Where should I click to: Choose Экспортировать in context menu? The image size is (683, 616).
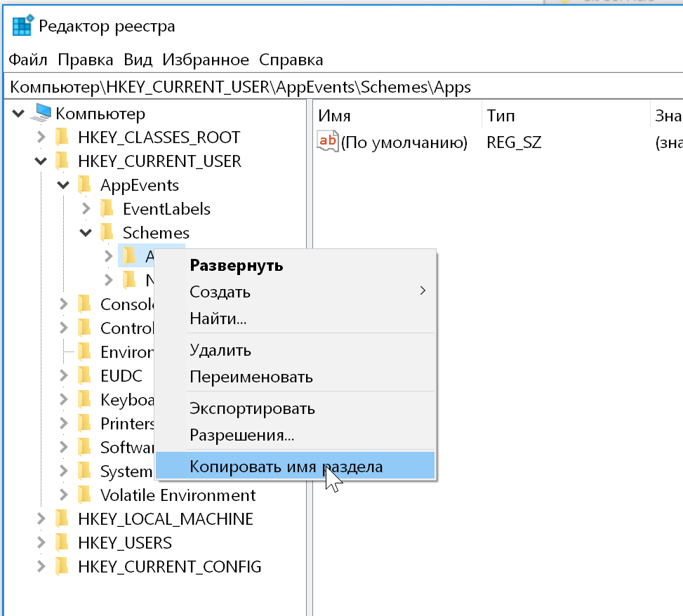click(296, 408)
